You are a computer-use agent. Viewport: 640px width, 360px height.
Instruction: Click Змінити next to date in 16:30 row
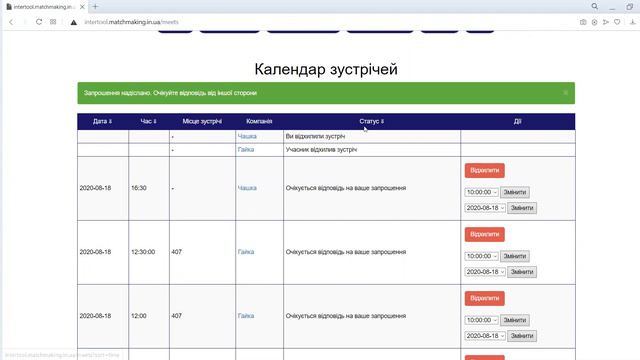click(x=522, y=208)
